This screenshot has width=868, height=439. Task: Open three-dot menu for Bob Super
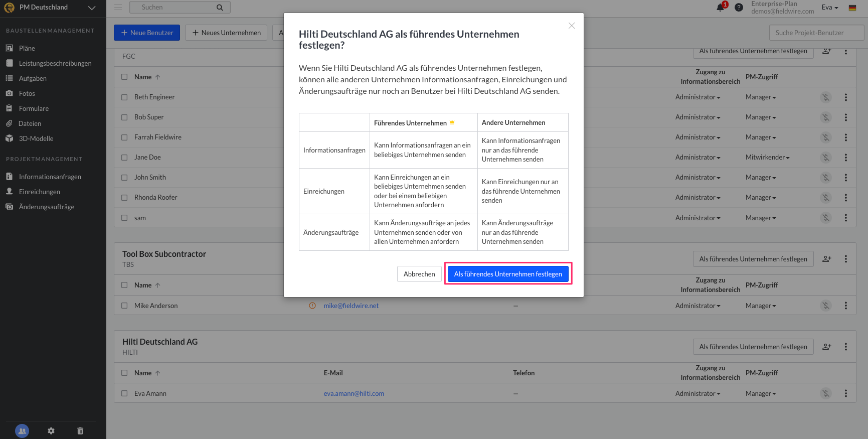[846, 117]
